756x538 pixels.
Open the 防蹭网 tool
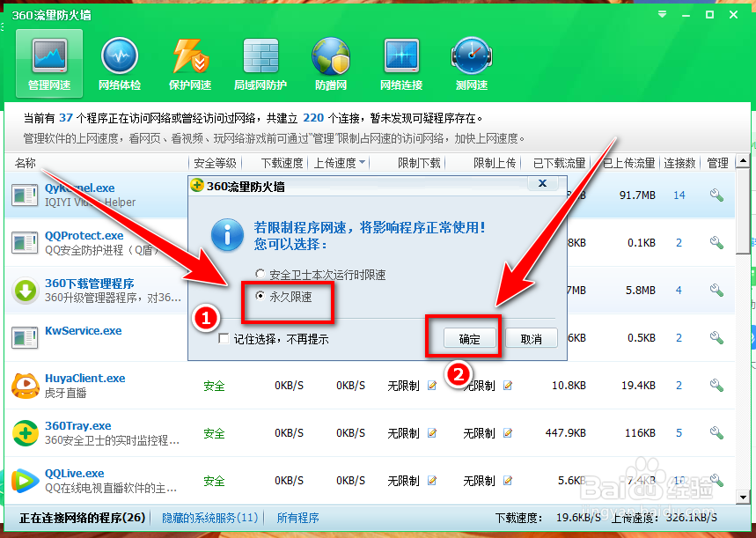[331, 62]
